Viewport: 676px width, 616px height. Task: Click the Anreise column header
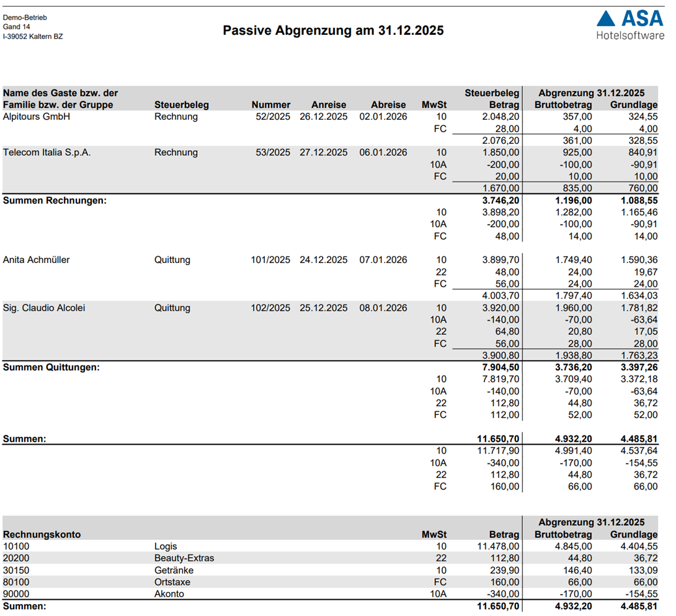click(329, 105)
